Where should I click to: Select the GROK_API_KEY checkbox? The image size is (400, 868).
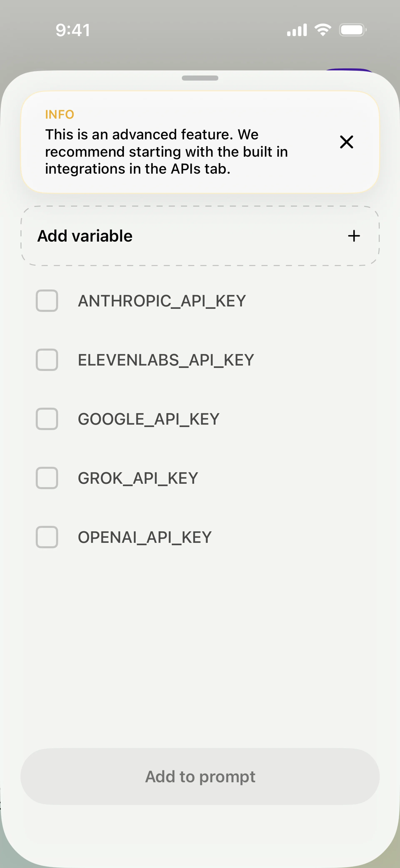pyautogui.click(x=47, y=478)
